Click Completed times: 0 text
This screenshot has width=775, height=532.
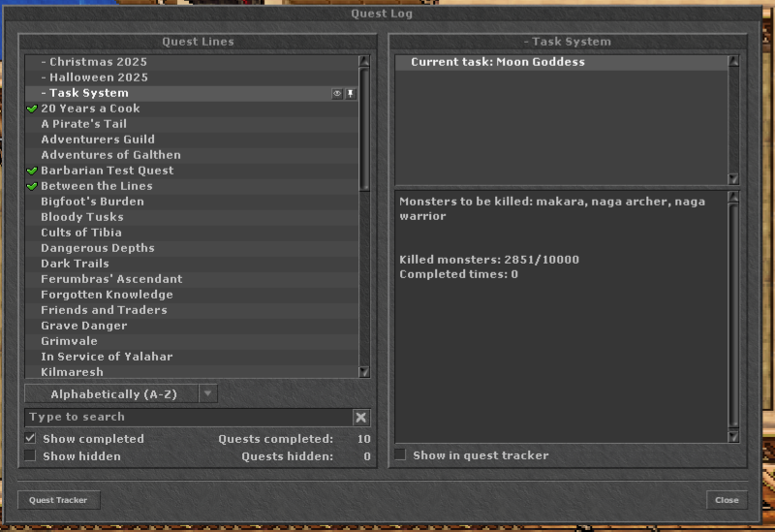[458, 274]
